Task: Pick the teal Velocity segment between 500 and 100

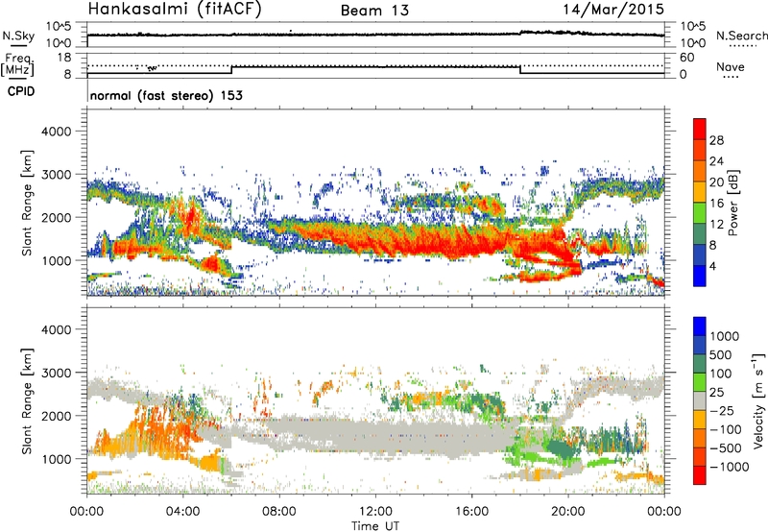Action: click(x=700, y=364)
